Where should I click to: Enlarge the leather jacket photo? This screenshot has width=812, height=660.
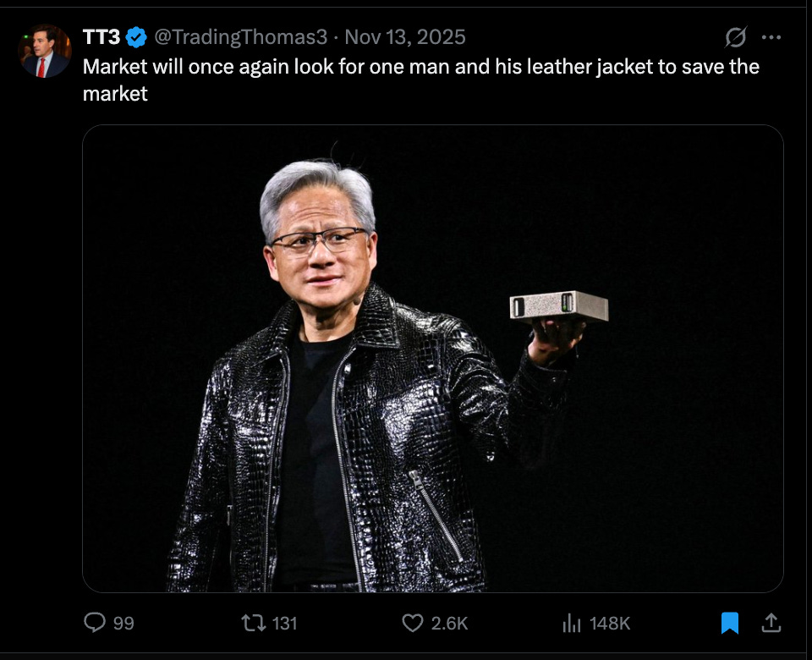(433, 359)
